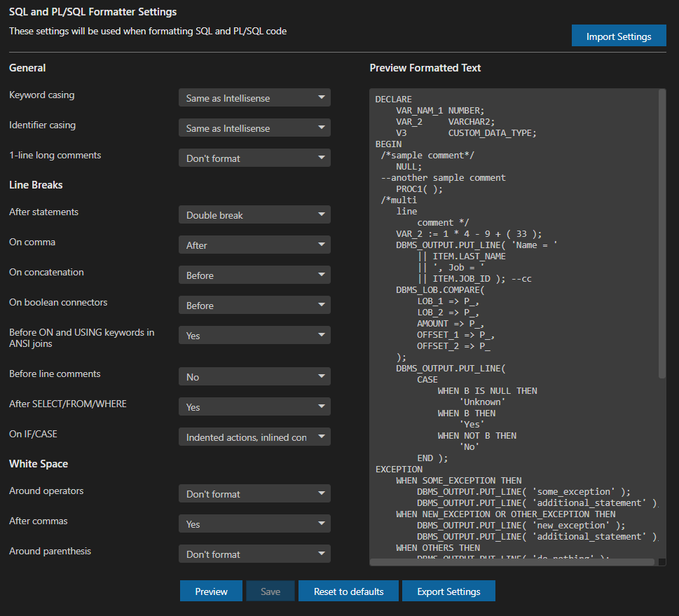Open the Before line comments dropdown
This screenshot has height=616, width=679.
254,376
